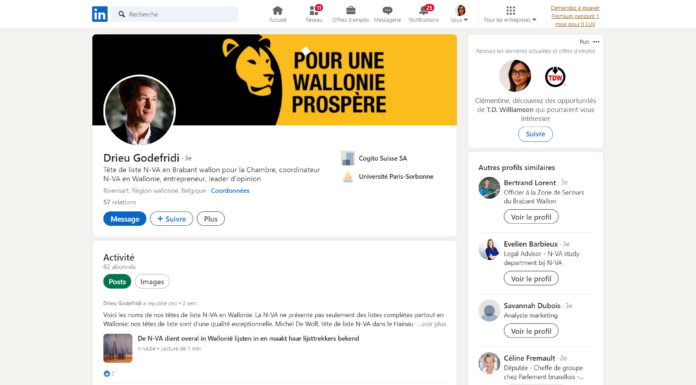Screen dimensions: 696x385
Task: Click the three-dot ad options icon
Action: point(596,42)
